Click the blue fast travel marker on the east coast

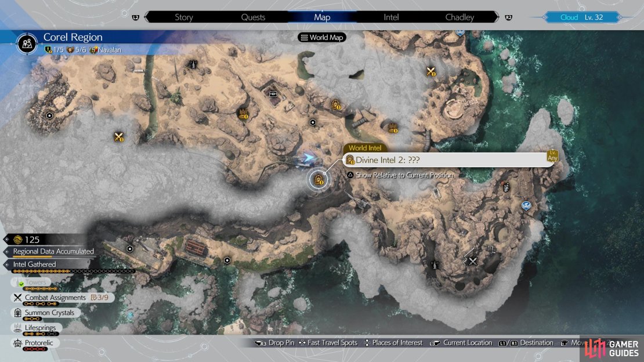tap(526, 205)
